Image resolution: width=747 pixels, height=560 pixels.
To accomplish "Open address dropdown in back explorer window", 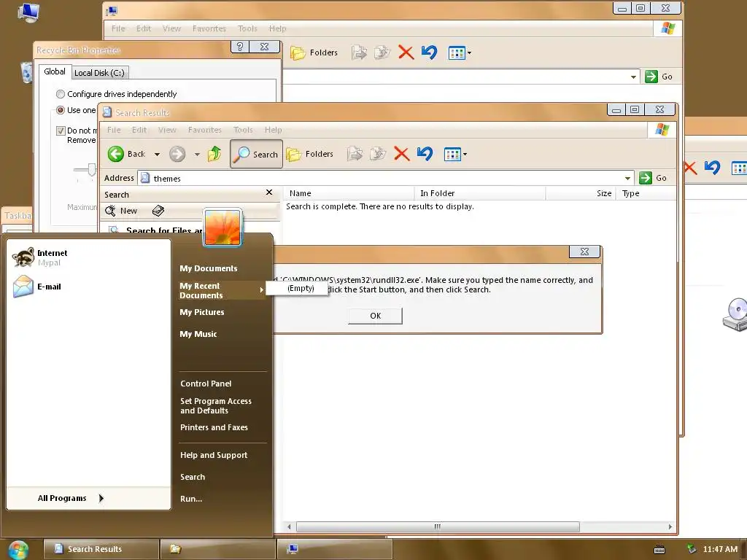I will tap(633, 77).
